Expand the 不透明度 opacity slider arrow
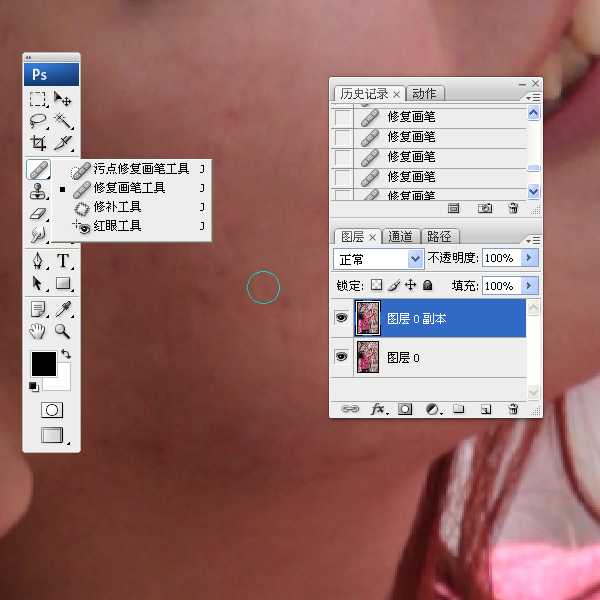600x600 pixels. [x=530, y=259]
